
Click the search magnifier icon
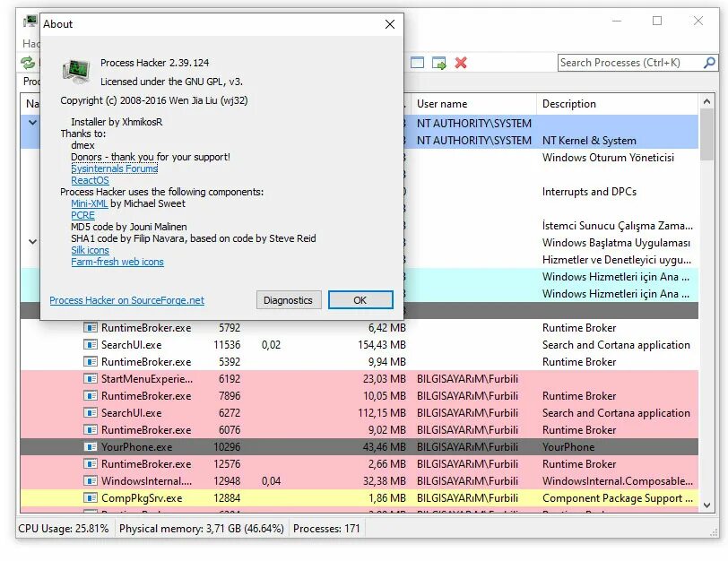coord(709,62)
